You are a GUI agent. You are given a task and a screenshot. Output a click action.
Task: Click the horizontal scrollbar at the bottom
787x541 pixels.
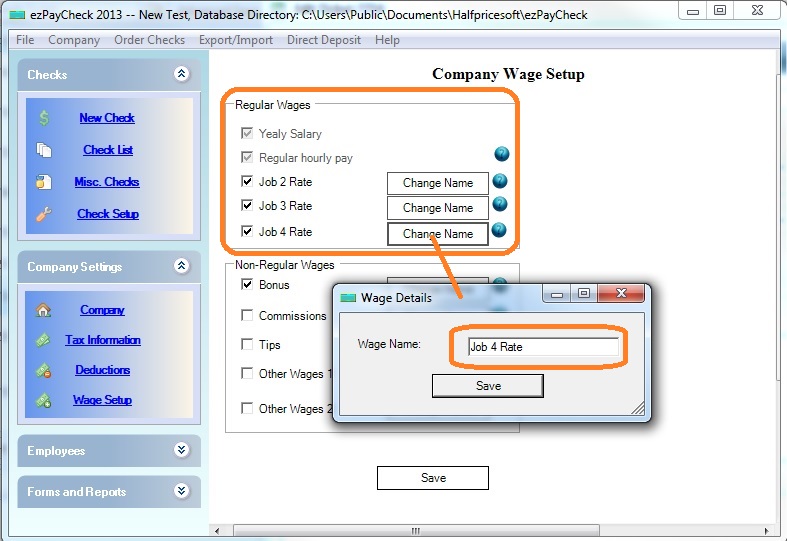click(415, 530)
